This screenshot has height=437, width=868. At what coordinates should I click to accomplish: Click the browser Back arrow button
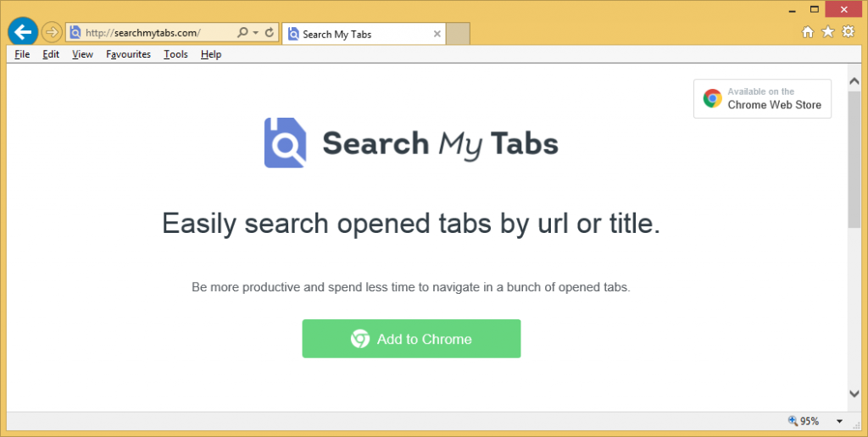click(x=23, y=33)
